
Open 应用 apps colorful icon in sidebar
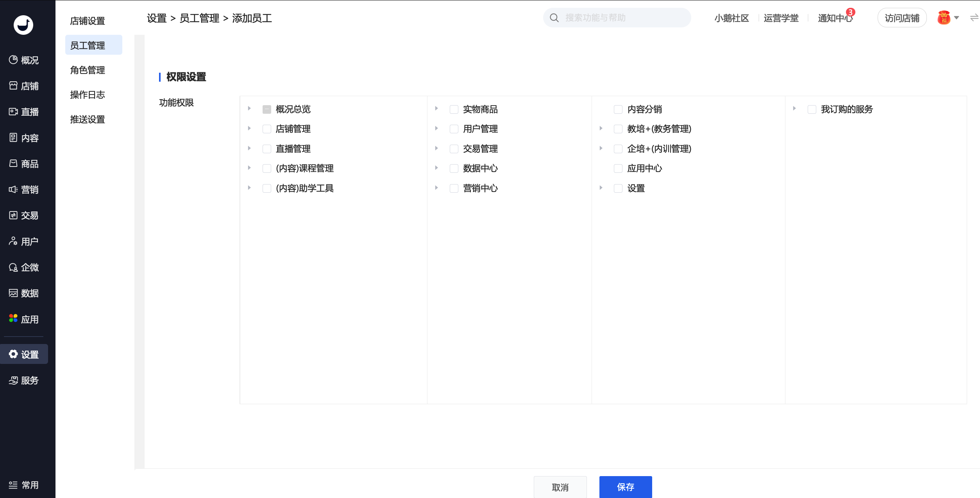tap(13, 319)
